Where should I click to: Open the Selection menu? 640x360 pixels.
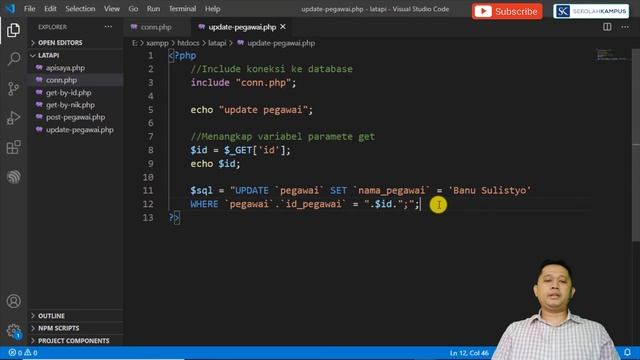tap(80, 9)
